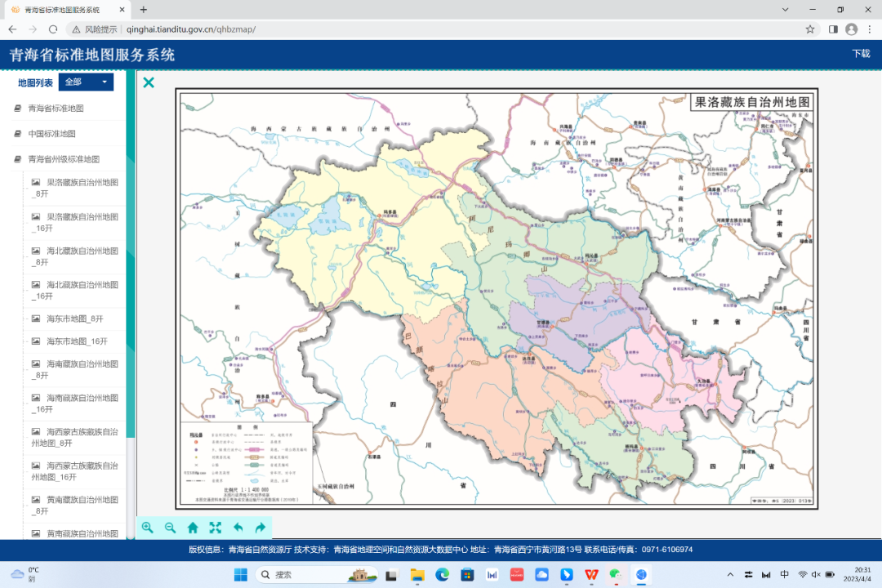Open WeChat from the taskbar

click(616, 574)
